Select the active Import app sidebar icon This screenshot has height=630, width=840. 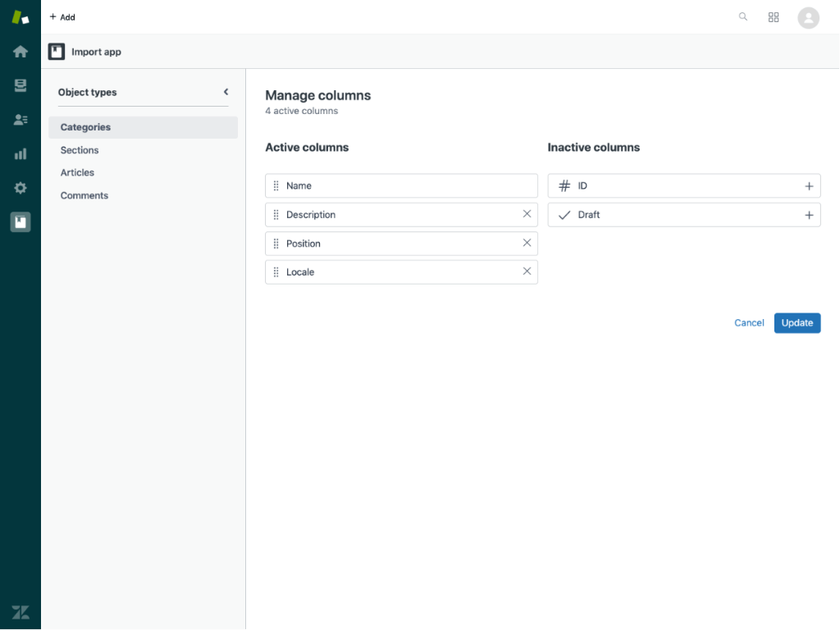pos(20,221)
